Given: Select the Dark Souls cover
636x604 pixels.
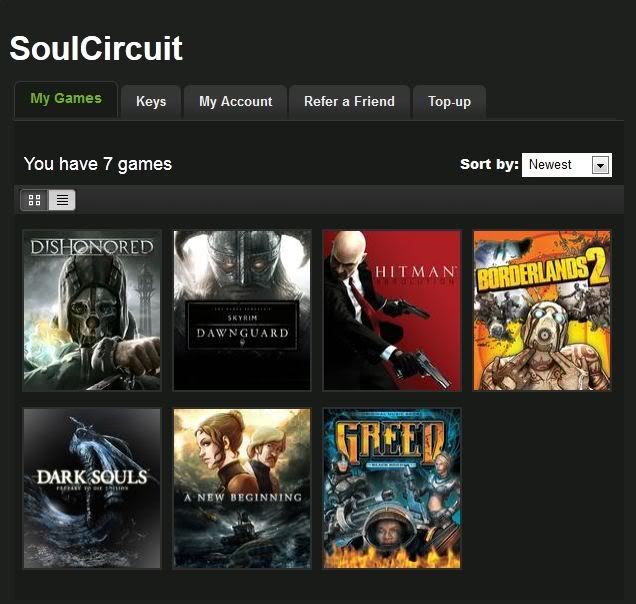Looking at the screenshot, I should [x=92, y=488].
